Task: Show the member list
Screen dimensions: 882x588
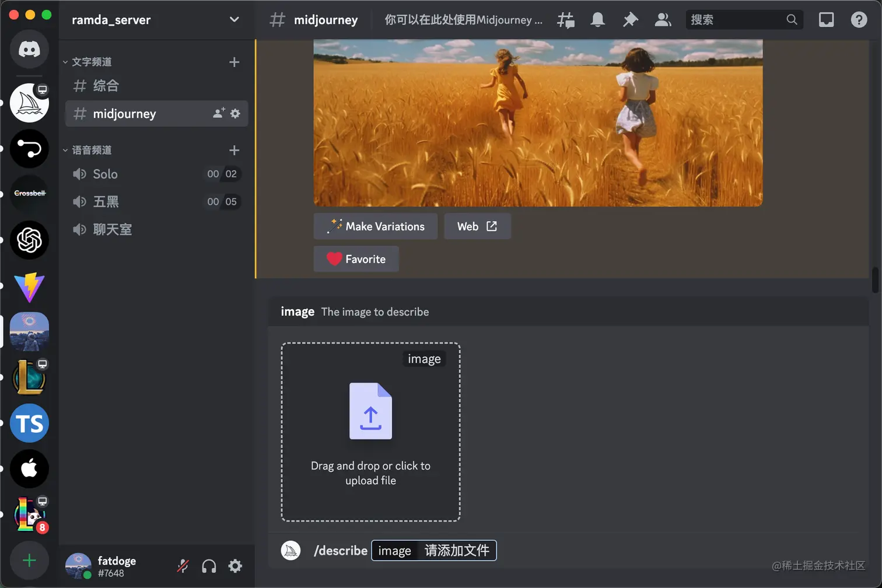Action: click(663, 20)
